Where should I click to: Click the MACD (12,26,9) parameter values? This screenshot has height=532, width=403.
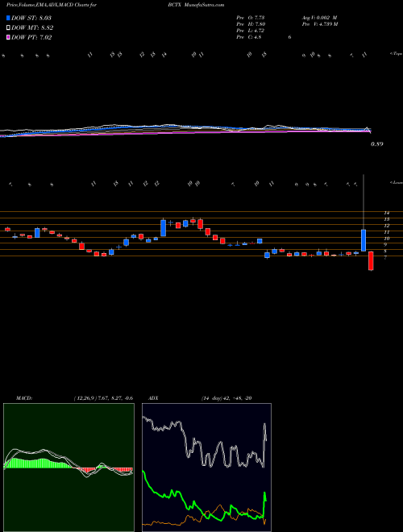click(103, 398)
